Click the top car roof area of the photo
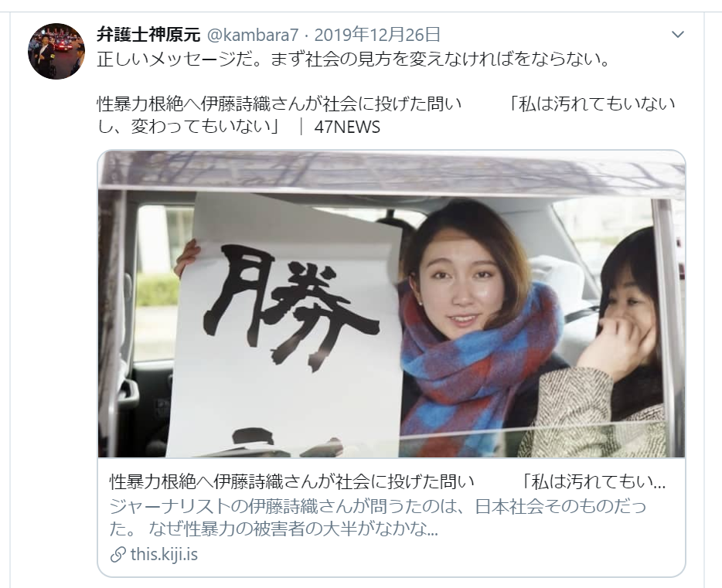Screen dimensions: 722x588 391,170
